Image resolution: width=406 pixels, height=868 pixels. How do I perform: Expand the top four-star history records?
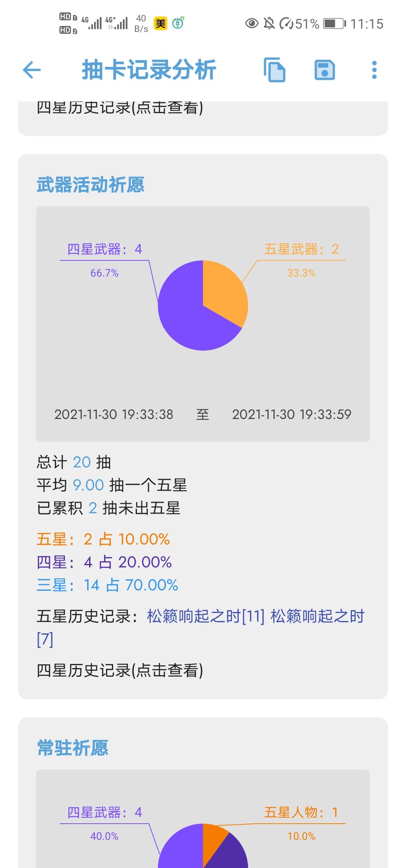coord(120,108)
